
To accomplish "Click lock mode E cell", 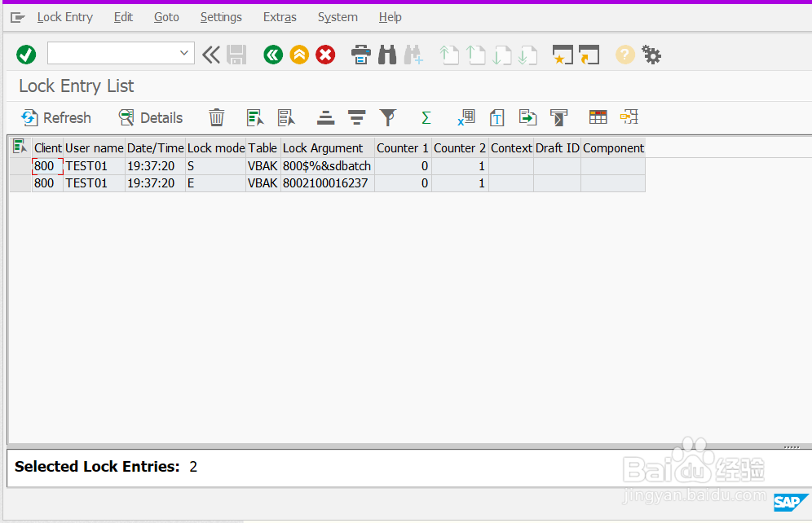I will (x=215, y=183).
